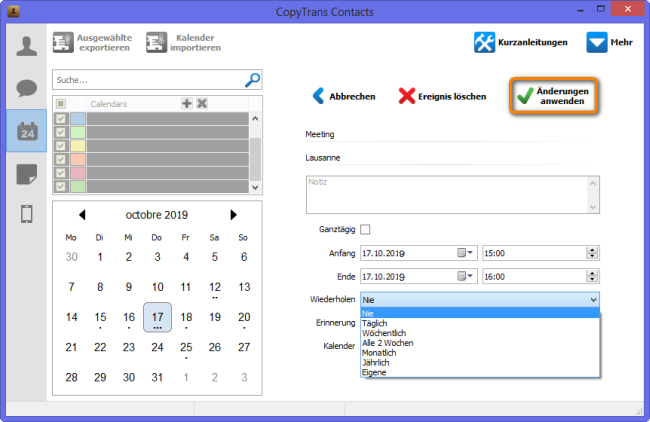
Task: Collapse the Wiederholen dropdown arrow
Action: coord(593,300)
